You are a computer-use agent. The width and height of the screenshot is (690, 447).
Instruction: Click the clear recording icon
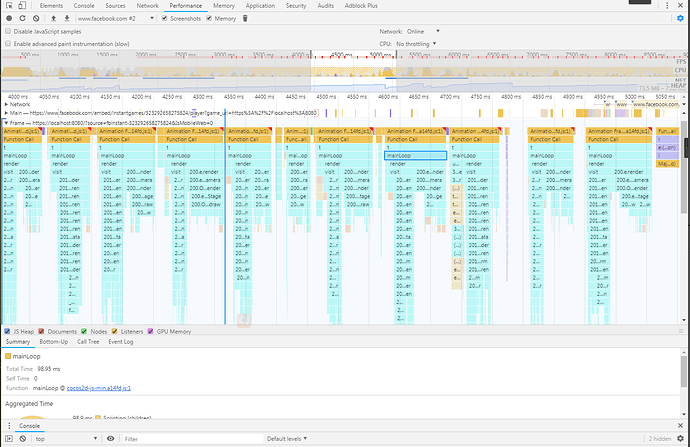click(38, 19)
